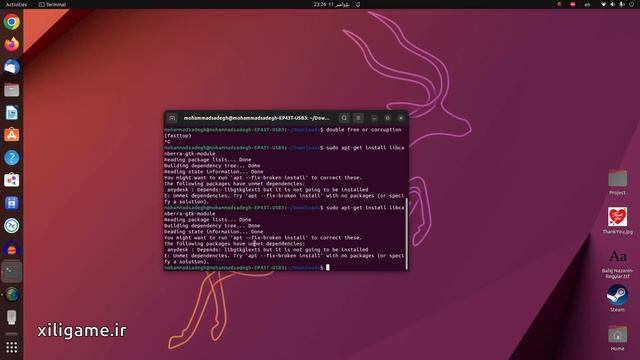The width and height of the screenshot is (640, 360).
Task: Open the USB drive icon in the dock
Action: (11, 317)
